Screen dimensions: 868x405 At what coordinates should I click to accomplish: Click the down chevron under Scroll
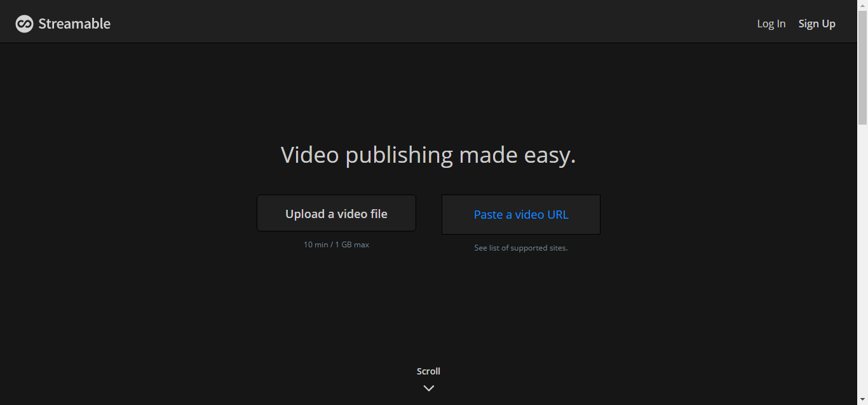pyautogui.click(x=429, y=388)
